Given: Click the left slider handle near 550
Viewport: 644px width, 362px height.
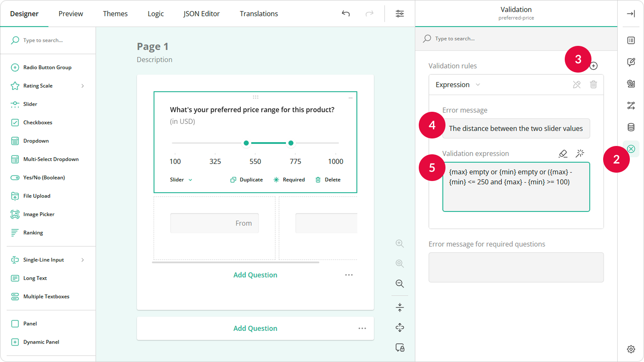Looking at the screenshot, I should tap(246, 143).
